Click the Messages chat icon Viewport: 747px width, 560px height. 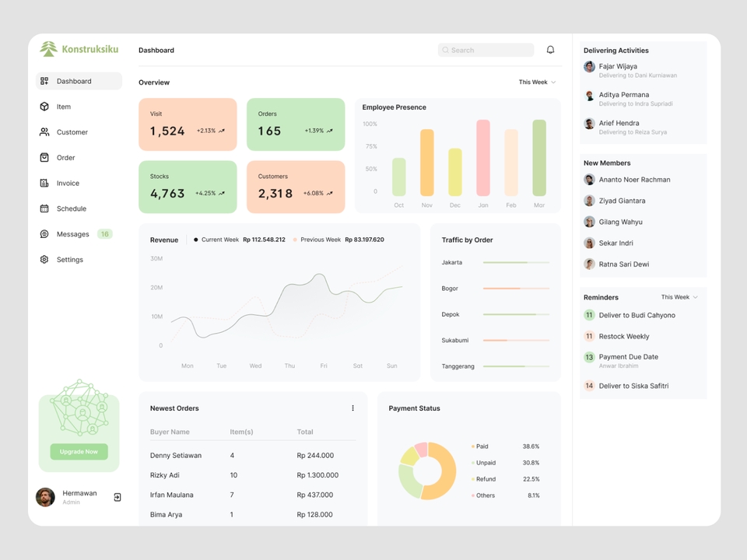tap(44, 234)
